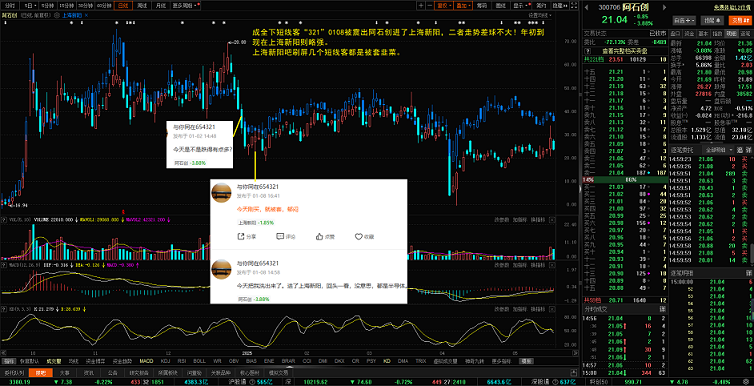Select the 分时 timeframe
Viewport: 754px width, 386px height.
[10, 6]
